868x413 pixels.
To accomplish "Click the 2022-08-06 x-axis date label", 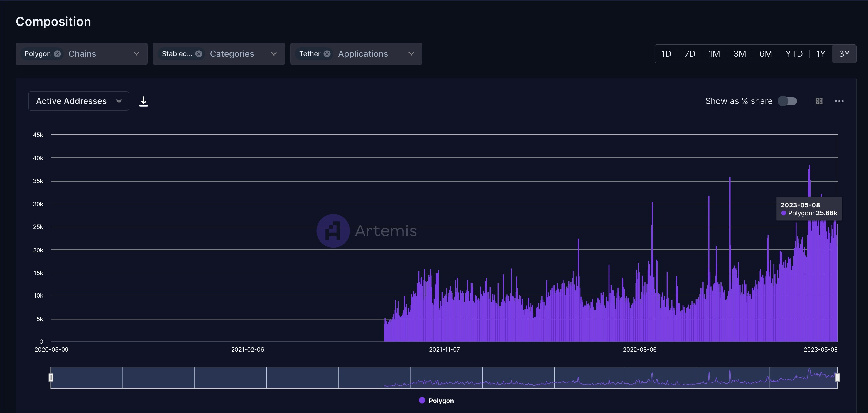I will pos(639,350).
